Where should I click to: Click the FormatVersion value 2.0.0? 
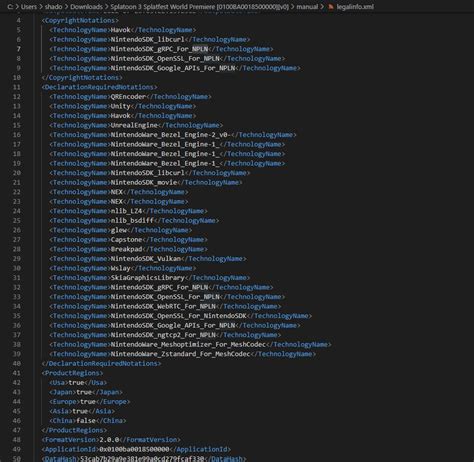(109, 440)
